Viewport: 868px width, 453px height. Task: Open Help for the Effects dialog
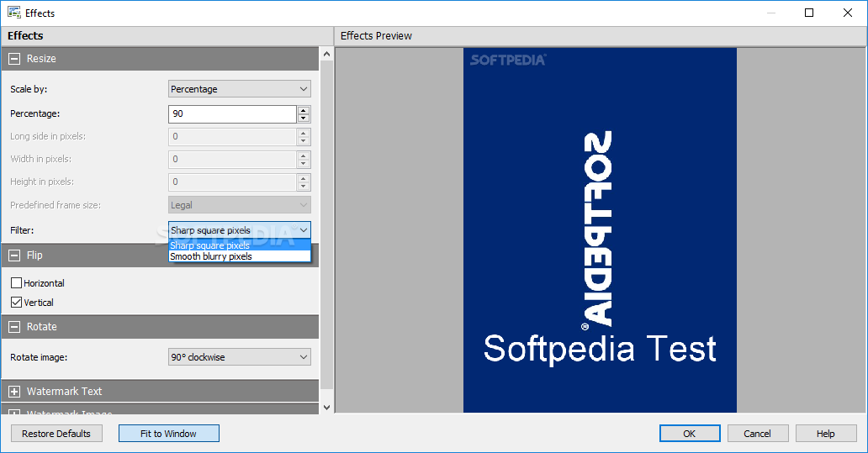826,434
